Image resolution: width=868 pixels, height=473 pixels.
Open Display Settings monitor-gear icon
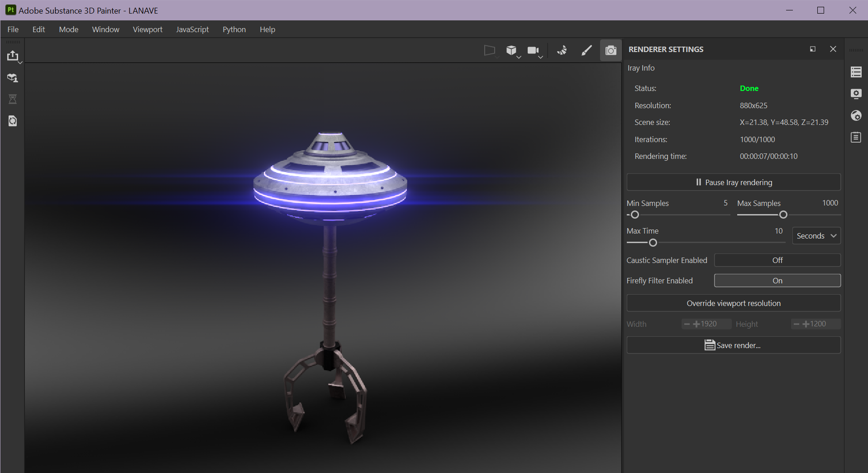856,94
